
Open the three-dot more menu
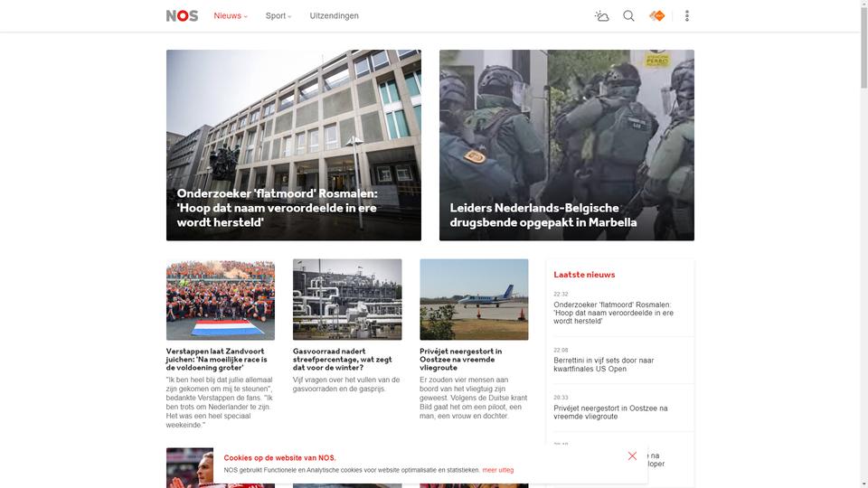click(687, 16)
